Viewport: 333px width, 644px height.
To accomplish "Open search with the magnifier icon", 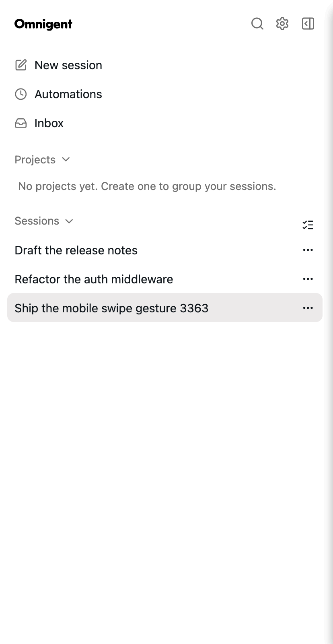I will (x=257, y=24).
